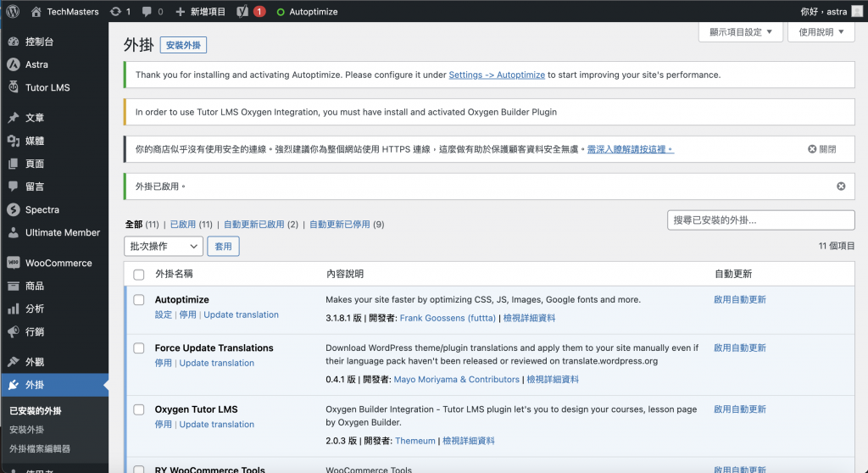Follow the Settings -> Autoptimize link

tap(497, 75)
